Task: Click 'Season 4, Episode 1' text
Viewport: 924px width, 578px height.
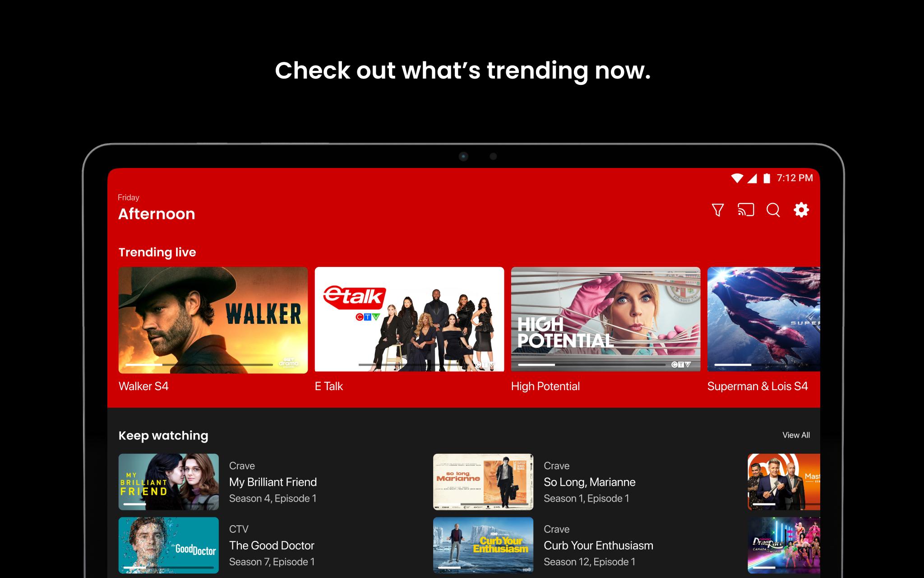Action: pos(273,499)
